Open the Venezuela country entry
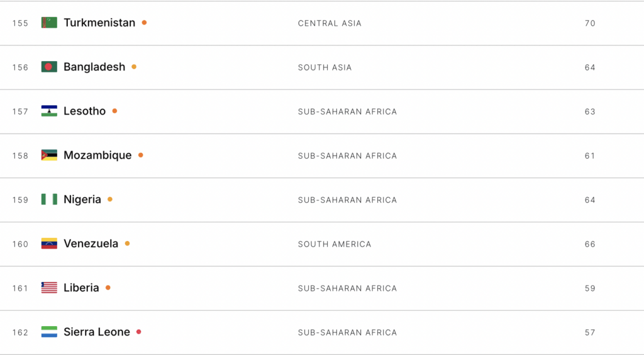The height and width of the screenshot is (355, 644). tap(91, 244)
